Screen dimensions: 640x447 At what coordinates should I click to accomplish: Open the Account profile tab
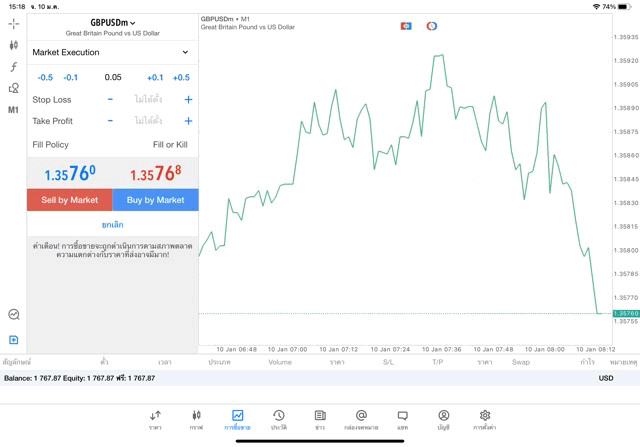click(x=443, y=419)
